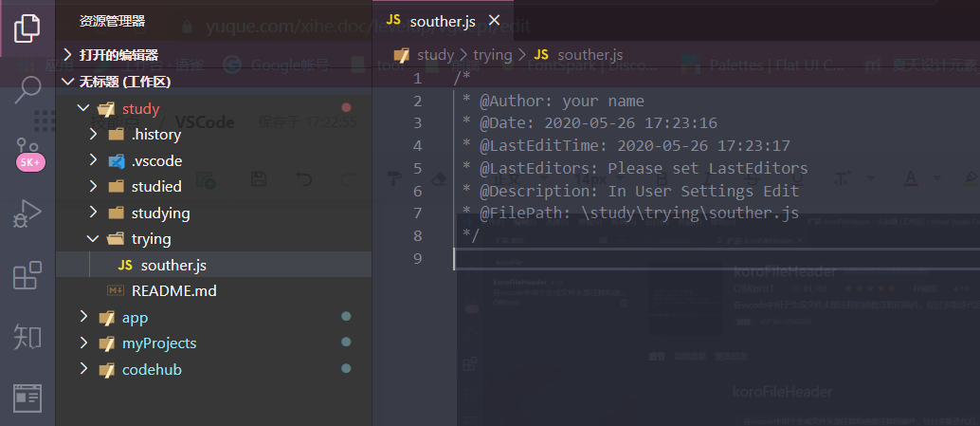Click souther.js in the breadcrumb path

(590, 55)
